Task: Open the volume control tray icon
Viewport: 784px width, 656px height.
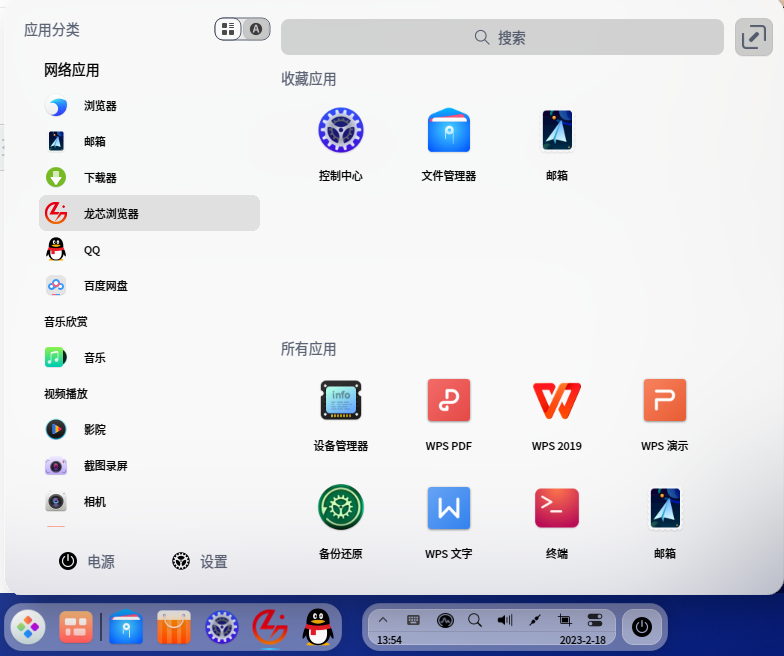Action: [505, 620]
